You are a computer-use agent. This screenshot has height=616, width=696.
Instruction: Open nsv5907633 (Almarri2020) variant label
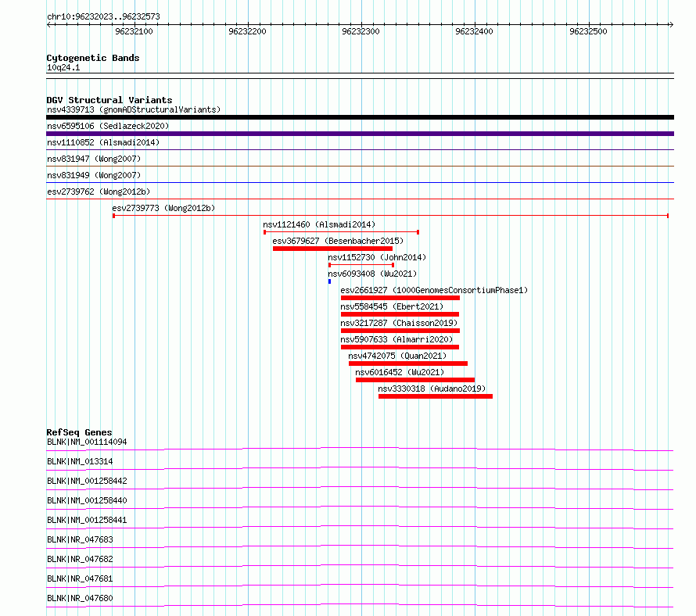396,339
